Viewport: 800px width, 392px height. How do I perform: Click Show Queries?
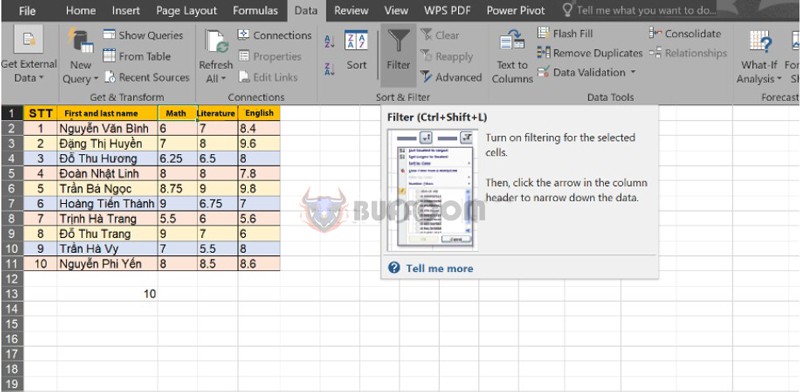143,35
